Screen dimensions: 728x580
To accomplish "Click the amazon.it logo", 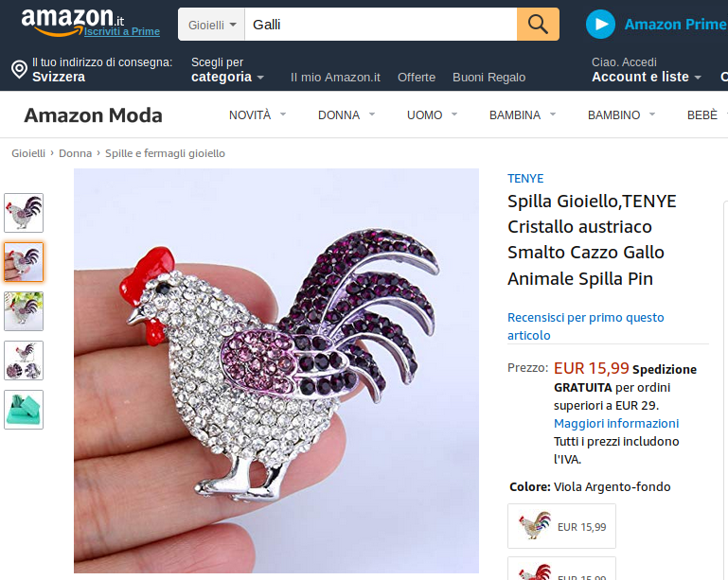I will (73, 22).
